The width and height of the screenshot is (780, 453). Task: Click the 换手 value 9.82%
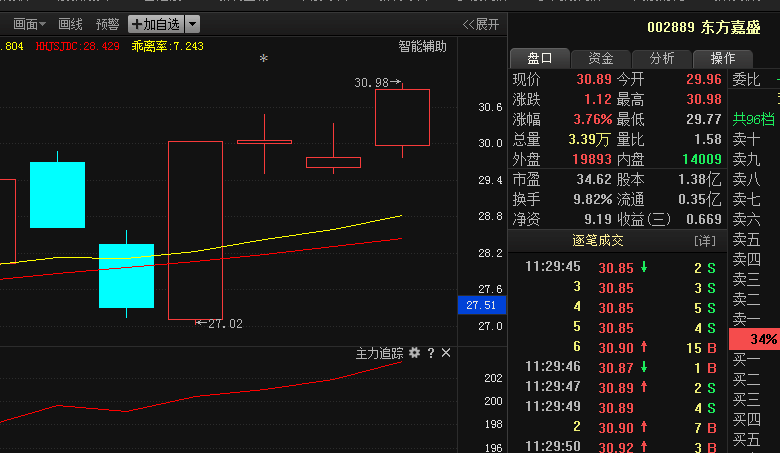592,199
